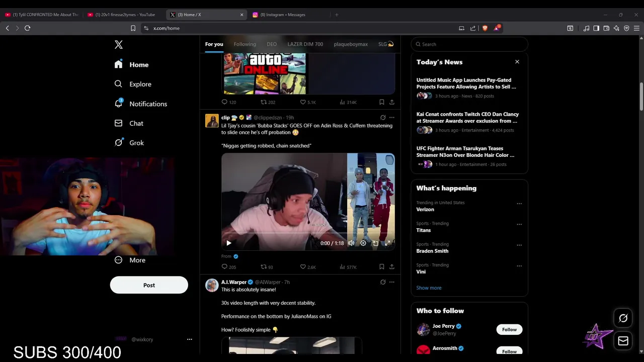This screenshot has width=644, height=362.
Task: Open floating Grok button at bottom right
Action: click(623, 318)
